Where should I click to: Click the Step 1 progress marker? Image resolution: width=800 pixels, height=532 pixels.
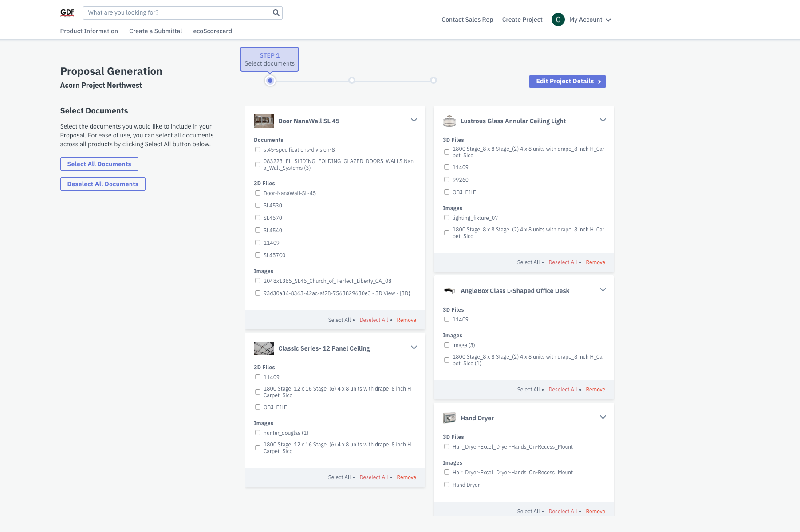[x=270, y=80]
